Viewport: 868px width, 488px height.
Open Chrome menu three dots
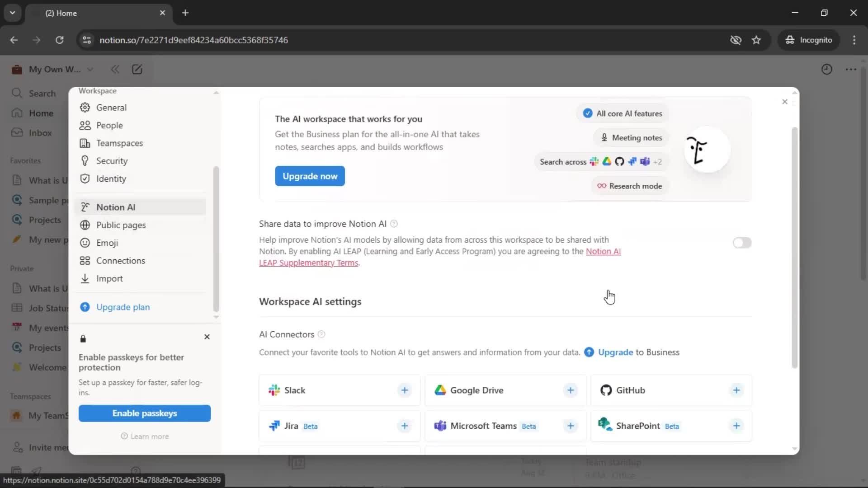854,40
